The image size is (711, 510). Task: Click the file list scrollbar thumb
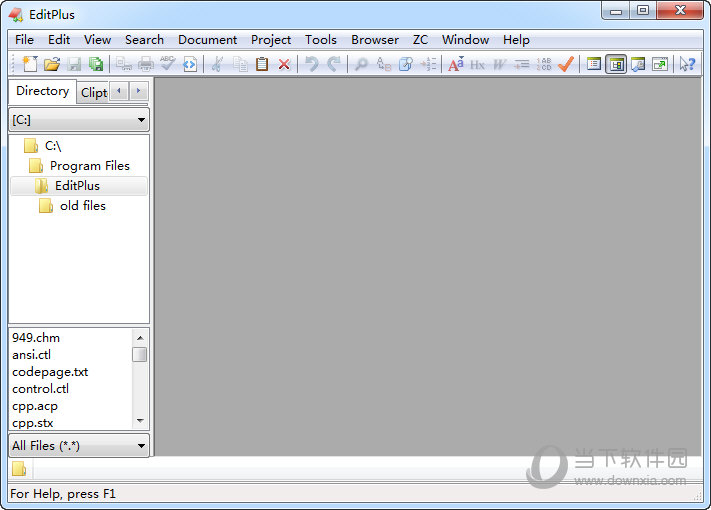coord(140,355)
